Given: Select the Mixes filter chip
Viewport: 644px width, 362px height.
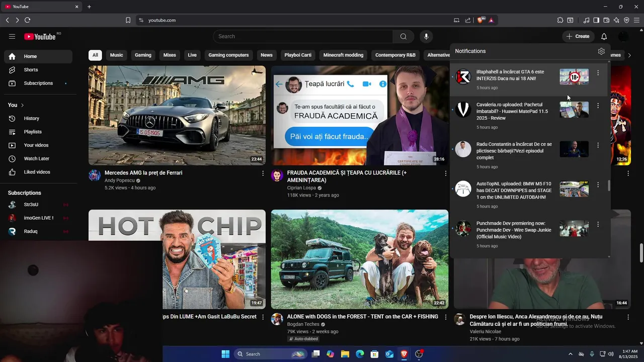Looking at the screenshot, I should tap(170, 55).
